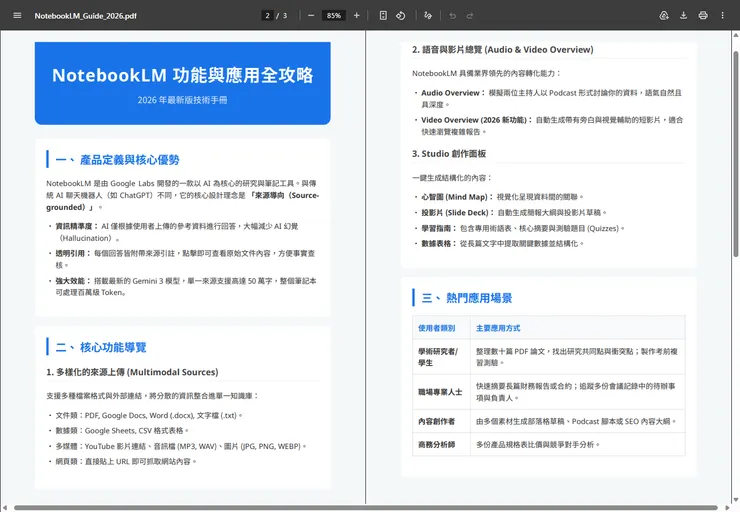
Task: Toggle fit to page button
Action: click(x=383, y=16)
